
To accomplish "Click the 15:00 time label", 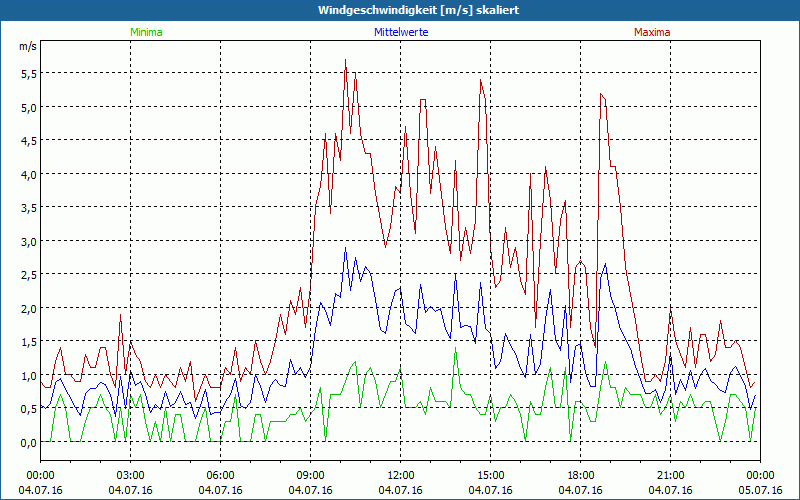I will tap(490, 476).
